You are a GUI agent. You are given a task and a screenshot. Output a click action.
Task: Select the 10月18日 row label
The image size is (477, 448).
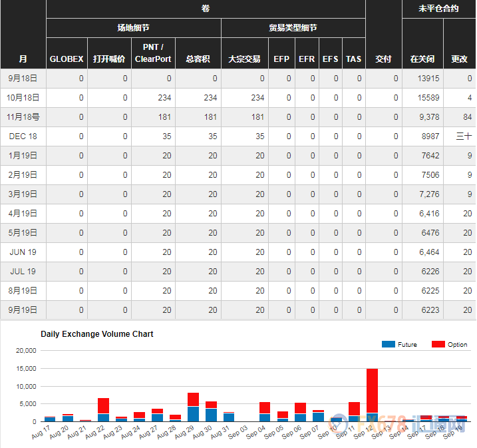(x=23, y=98)
